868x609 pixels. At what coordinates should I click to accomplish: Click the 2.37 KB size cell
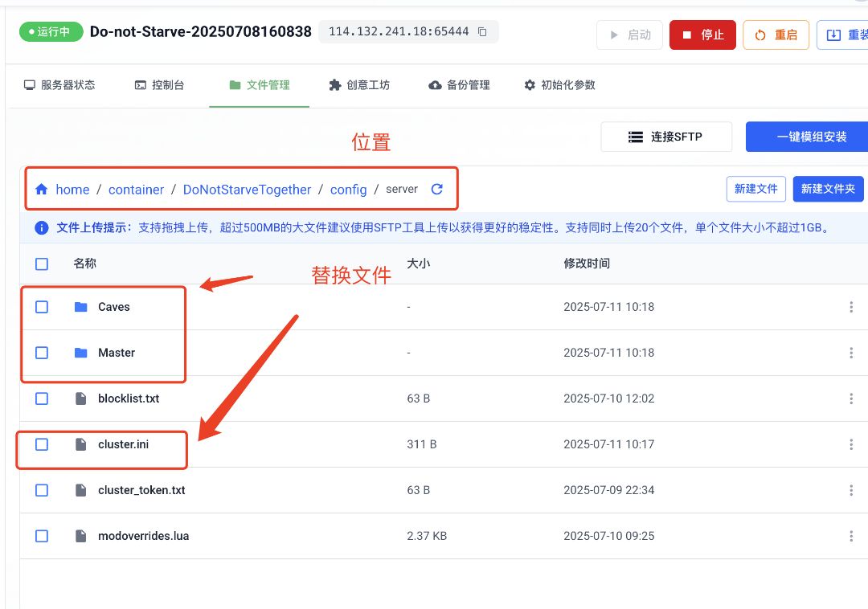[x=427, y=536]
